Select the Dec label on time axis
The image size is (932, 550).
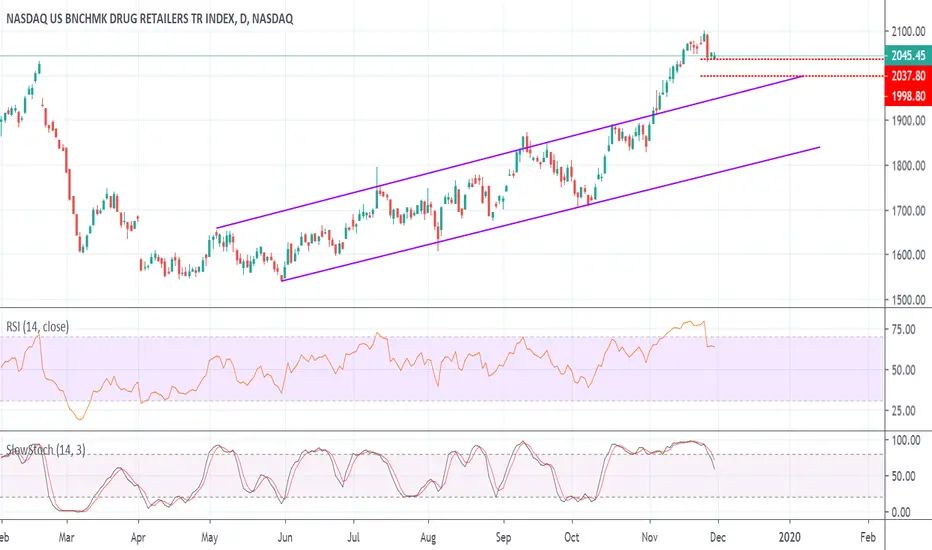click(x=717, y=538)
